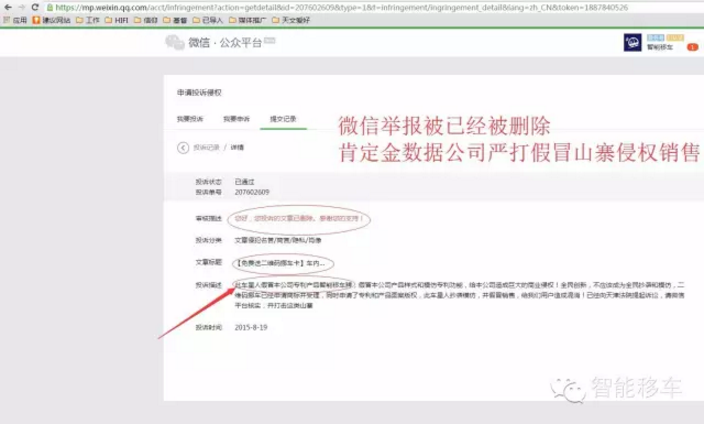Image resolution: width=706 pixels, height=425 pixels.
Task: Click the URL address bar field
Action: coord(350,6)
